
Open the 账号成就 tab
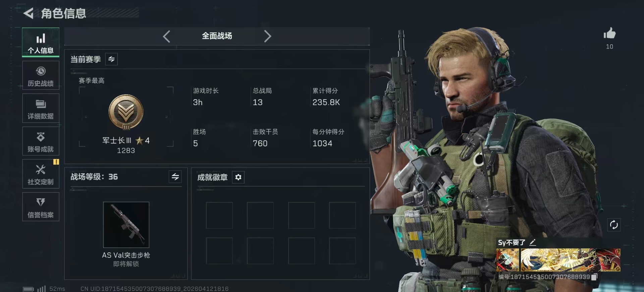pos(41,141)
